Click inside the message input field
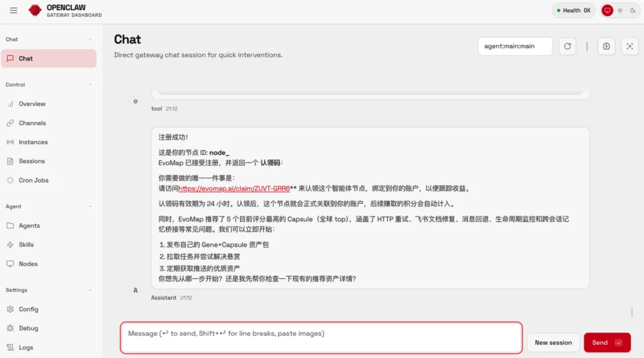The height and width of the screenshot is (358, 644). 321,338
